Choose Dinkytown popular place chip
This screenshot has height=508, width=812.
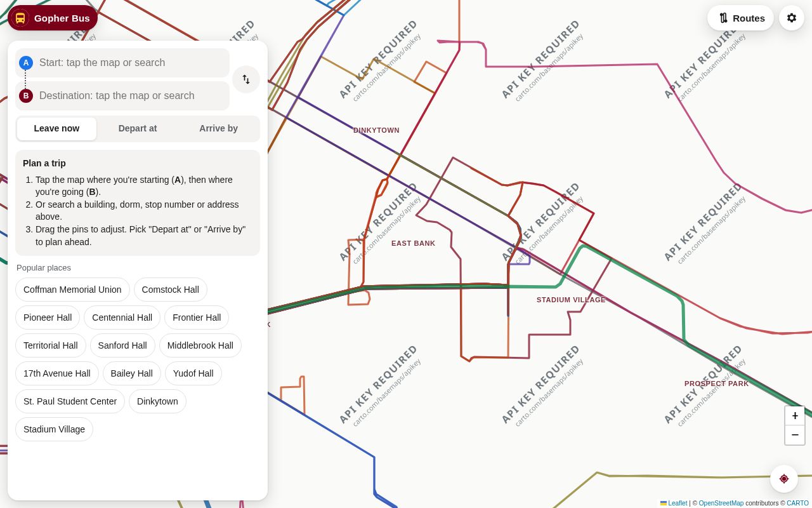[x=157, y=401]
